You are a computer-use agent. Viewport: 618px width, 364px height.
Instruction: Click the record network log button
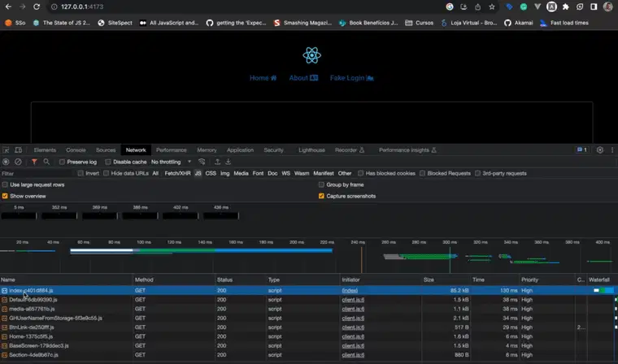(7, 162)
